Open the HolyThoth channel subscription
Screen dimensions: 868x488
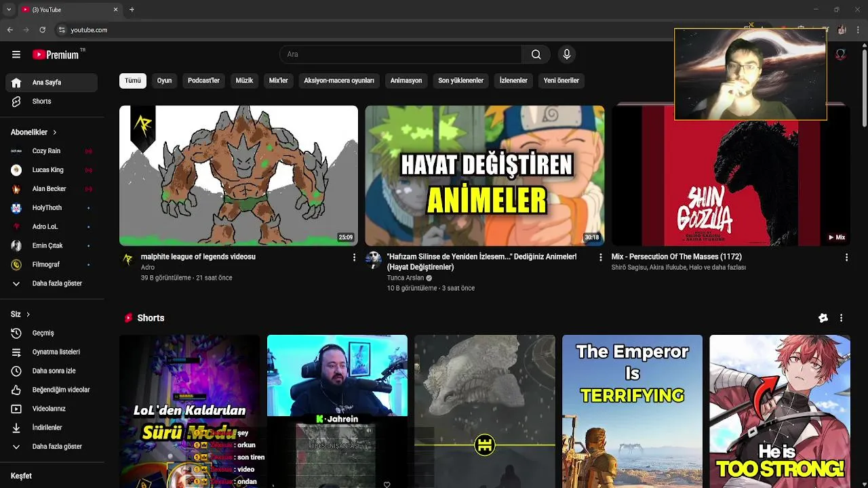pos(52,208)
